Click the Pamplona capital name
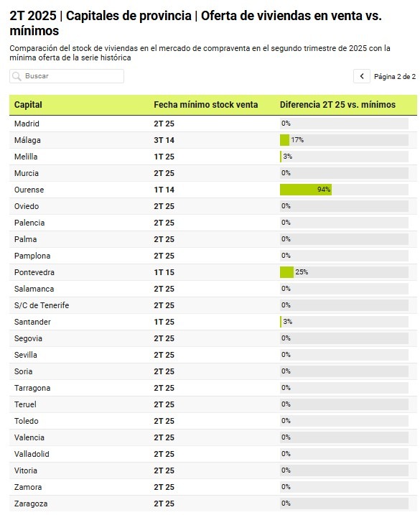 click(x=32, y=256)
